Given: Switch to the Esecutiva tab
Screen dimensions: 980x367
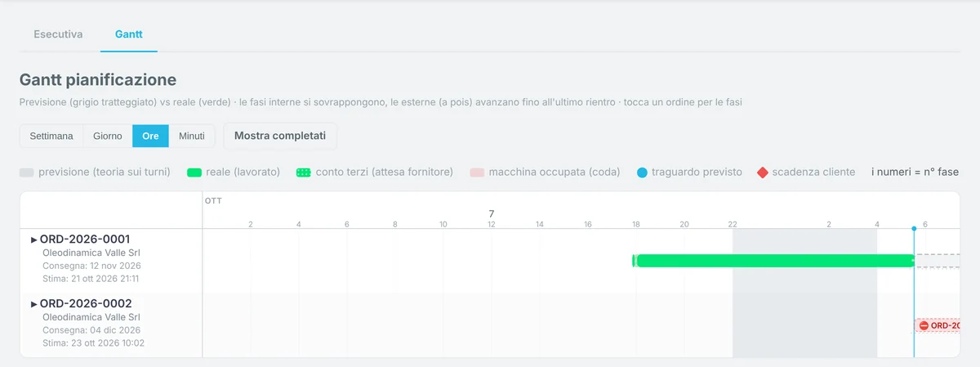Looking at the screenshot, I should (x=58, y=34).
